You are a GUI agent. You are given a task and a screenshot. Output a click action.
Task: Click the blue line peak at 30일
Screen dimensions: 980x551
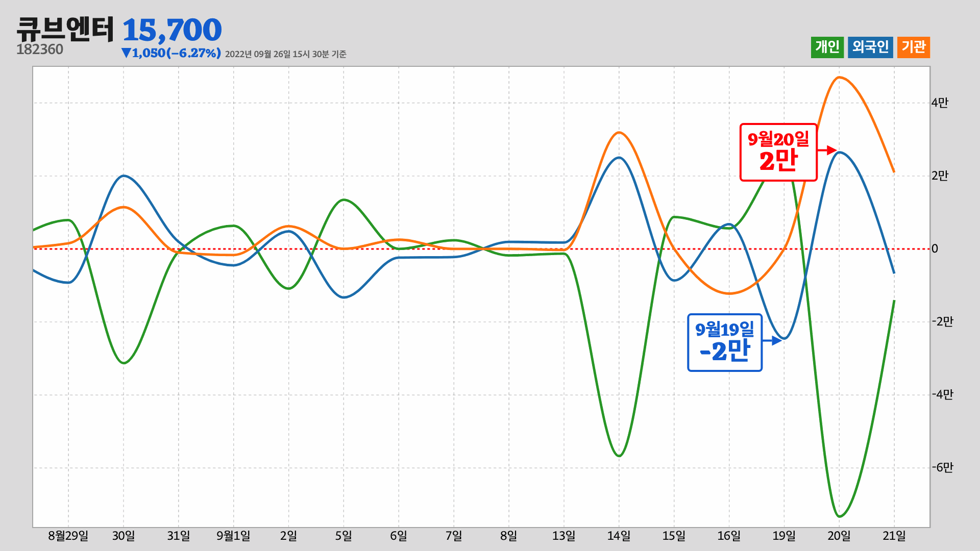[124, 176]
